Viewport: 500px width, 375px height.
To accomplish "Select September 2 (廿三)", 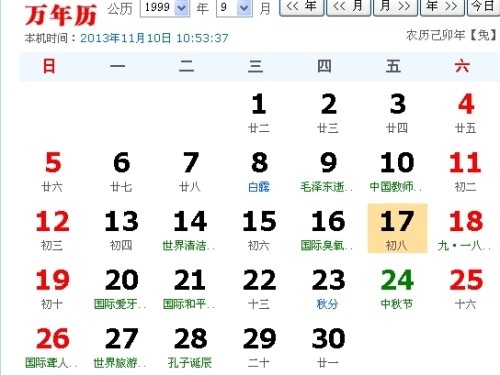I will 328,113.
